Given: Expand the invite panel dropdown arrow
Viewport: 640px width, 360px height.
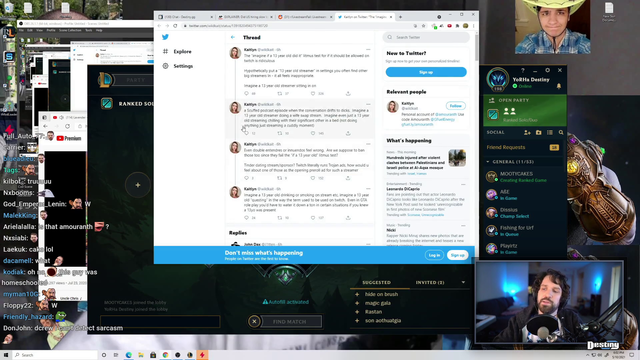Looking at the screenshot, I should click(463, 282).
